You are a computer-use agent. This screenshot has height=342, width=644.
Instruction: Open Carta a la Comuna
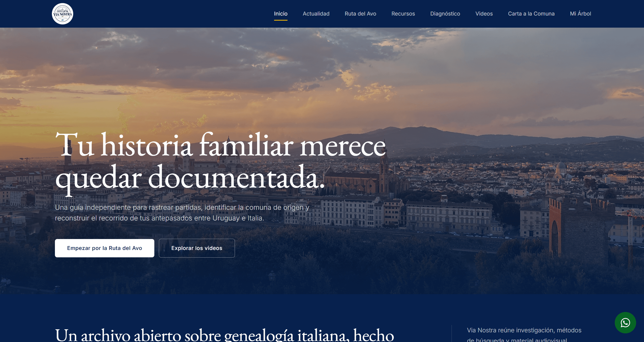click(x=531, y=14)
